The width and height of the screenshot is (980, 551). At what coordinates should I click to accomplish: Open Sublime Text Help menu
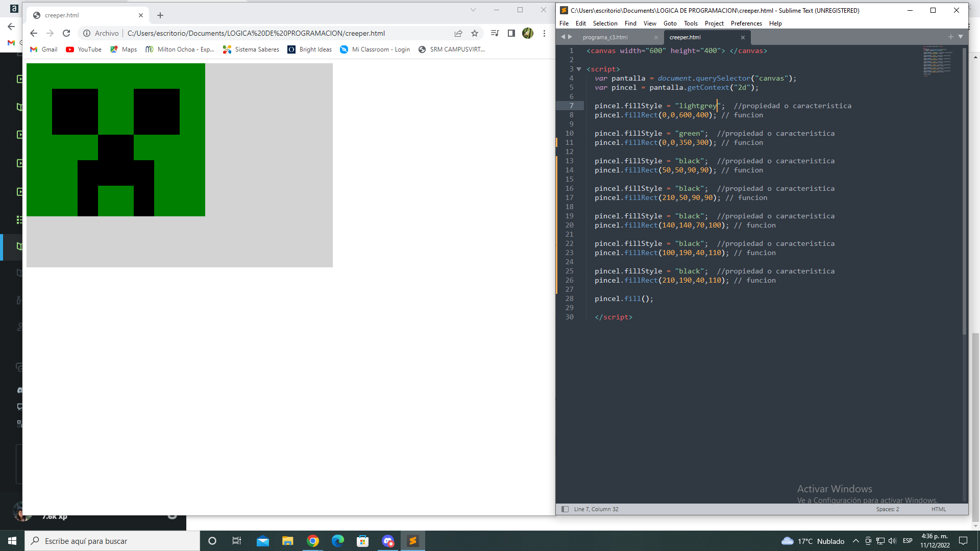point(775,23)
